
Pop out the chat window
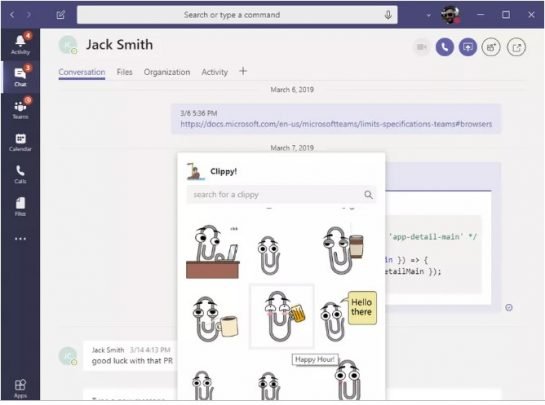point(516,47)
